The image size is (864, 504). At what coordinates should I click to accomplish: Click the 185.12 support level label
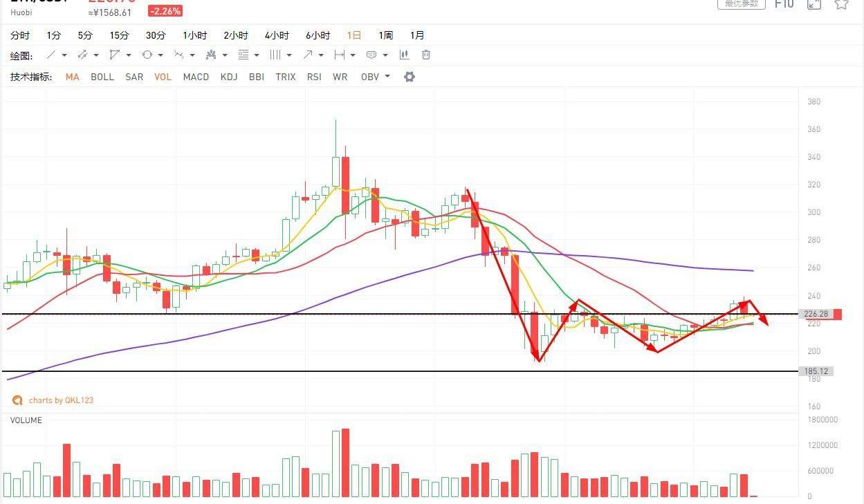[x=818, y=371]
